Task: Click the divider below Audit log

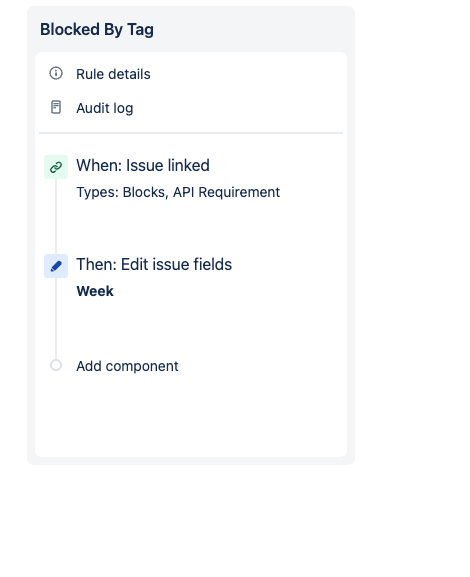Action: [191, 133]
